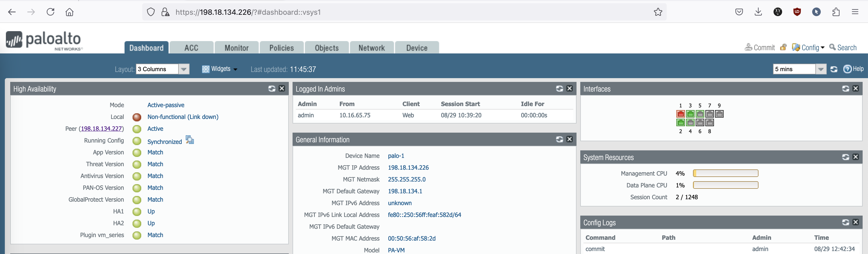Click the Commit icon in top bar
The width and height of the screenshot is (868, 254).
tap(748, 48)
